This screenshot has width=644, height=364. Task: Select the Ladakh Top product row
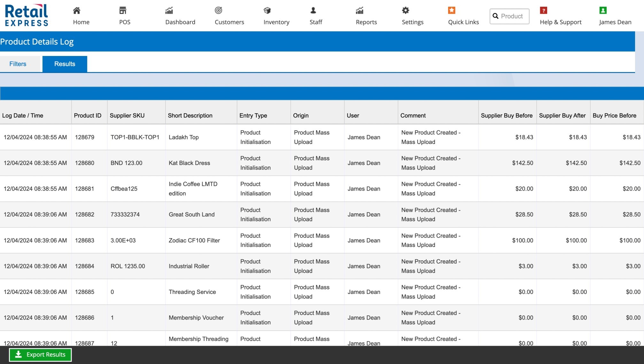[x=184, y=137]
